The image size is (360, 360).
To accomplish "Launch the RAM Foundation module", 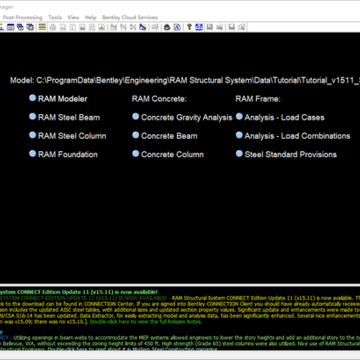I will click(63, 154).
